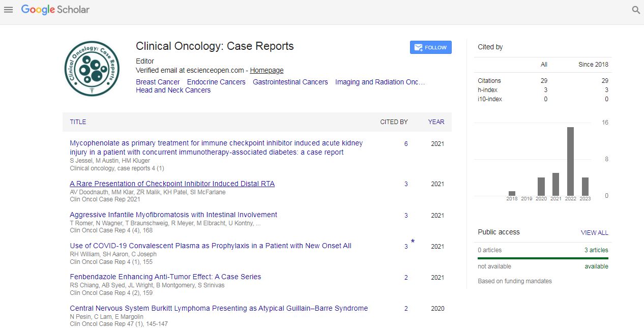Select the Breast Cancer topic tag
This screenshot has height=328, width=644.
coord(158,82)
